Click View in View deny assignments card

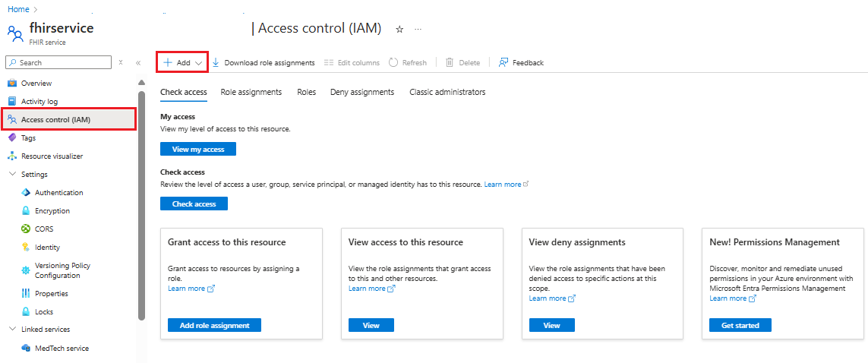552,325
